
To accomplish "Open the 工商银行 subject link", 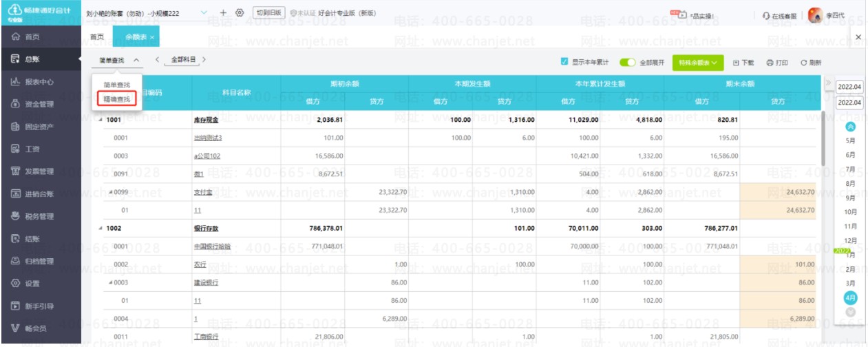I will (205, 336).
